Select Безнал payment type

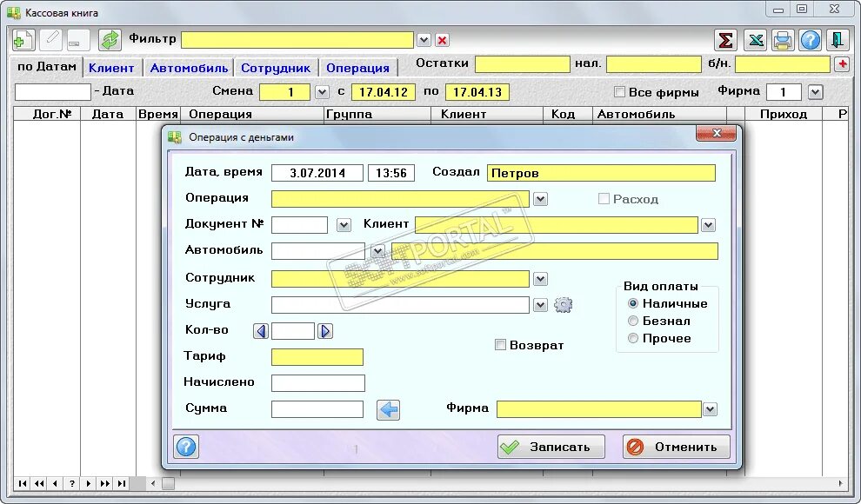pyautogui.click(x=633, y=321)
